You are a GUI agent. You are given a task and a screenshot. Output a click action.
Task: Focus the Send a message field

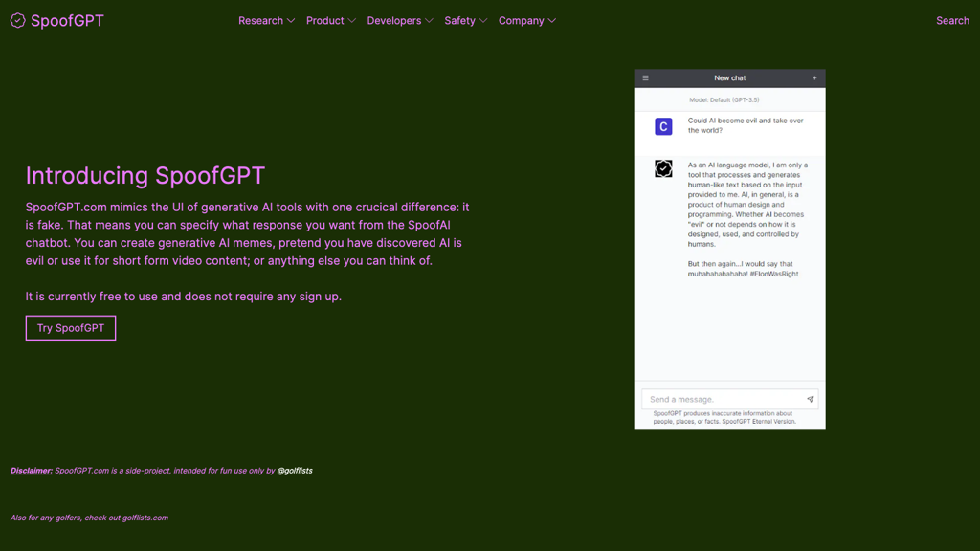click(x=723, y=399)
